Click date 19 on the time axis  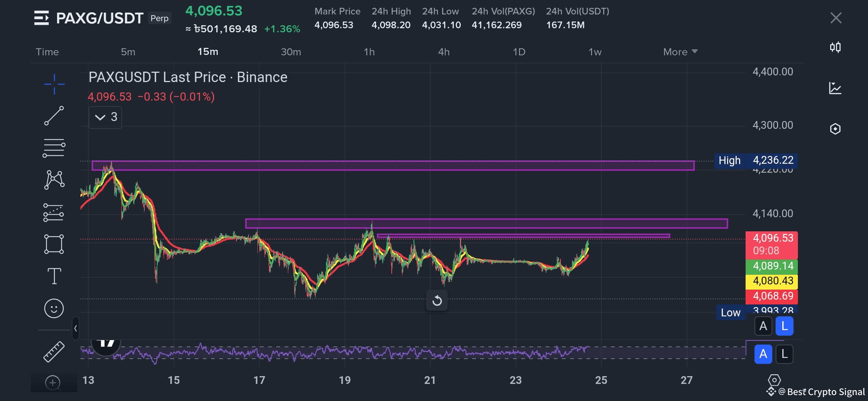click(345, 380)
